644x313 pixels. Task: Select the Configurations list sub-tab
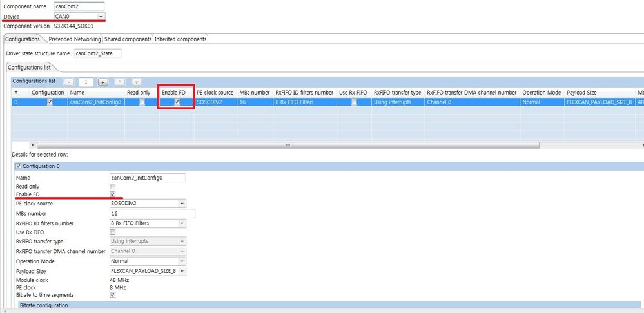click(29, 67)
